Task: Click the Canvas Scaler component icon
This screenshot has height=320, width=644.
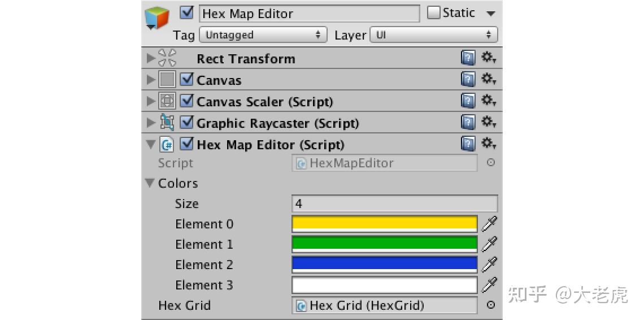Action: (x=167, y=101)
